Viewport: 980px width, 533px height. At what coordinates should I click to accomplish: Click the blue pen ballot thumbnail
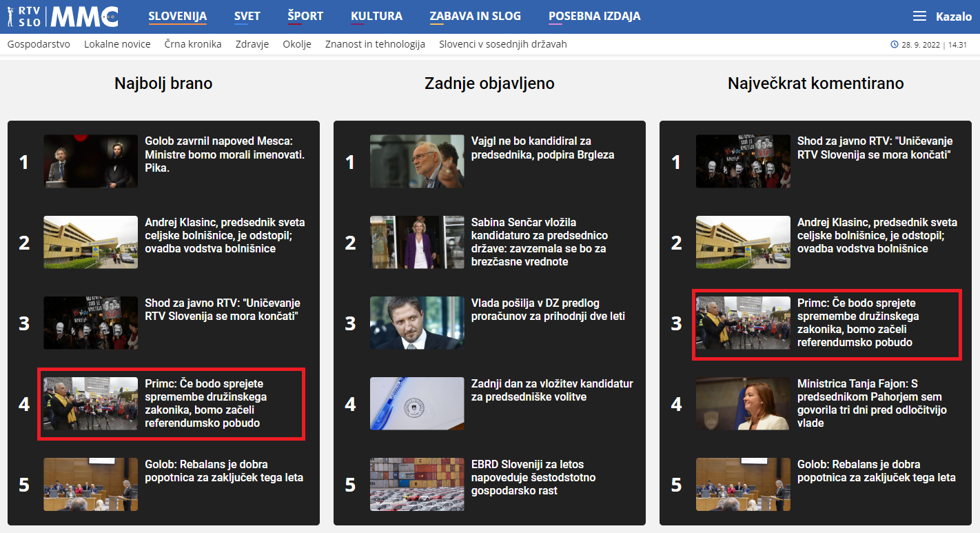[x=417, y=403]
